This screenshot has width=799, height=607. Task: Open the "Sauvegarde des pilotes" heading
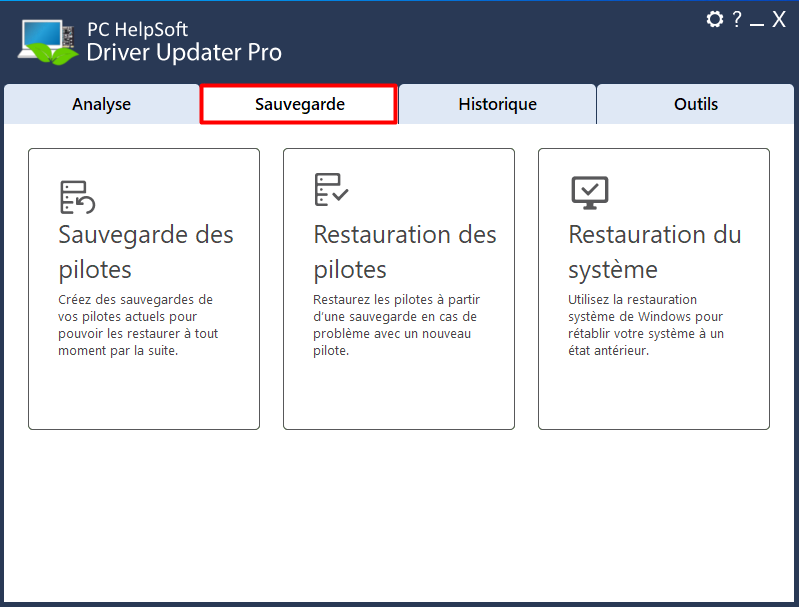click(146, 252)
